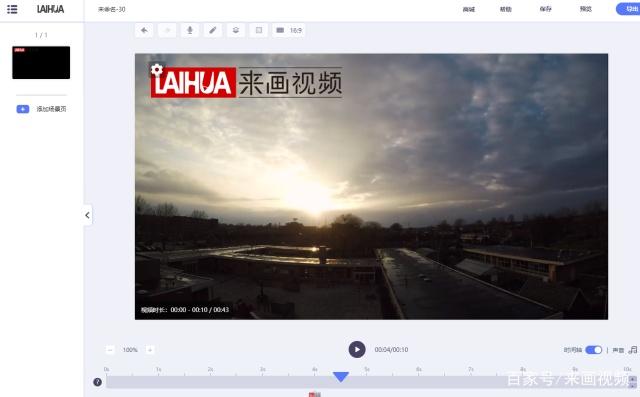Image resolution: width=640 pixels, height=397 pixels.
Task: Click the blue triangle playhead marker
Action: (341, 377)
